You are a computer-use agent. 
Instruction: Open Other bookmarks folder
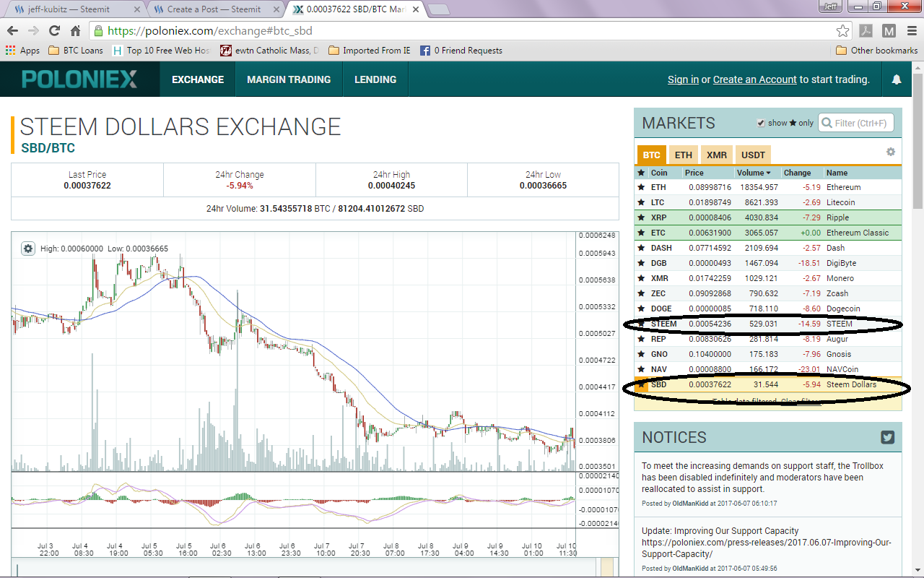point(876,51)
